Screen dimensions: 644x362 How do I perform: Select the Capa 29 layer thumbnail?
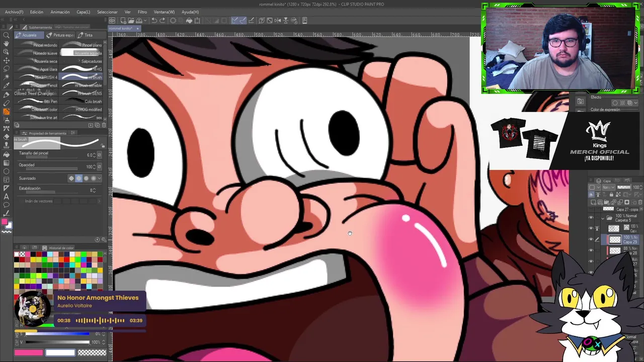(614, 240)
